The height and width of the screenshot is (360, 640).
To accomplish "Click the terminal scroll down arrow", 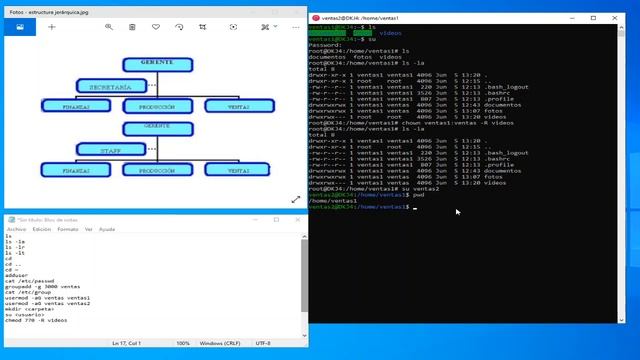I will (621, 320).
